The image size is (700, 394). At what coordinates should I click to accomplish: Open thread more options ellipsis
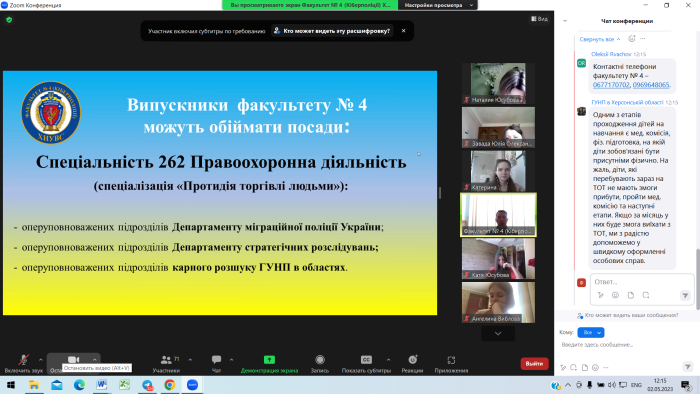[643, 39]
